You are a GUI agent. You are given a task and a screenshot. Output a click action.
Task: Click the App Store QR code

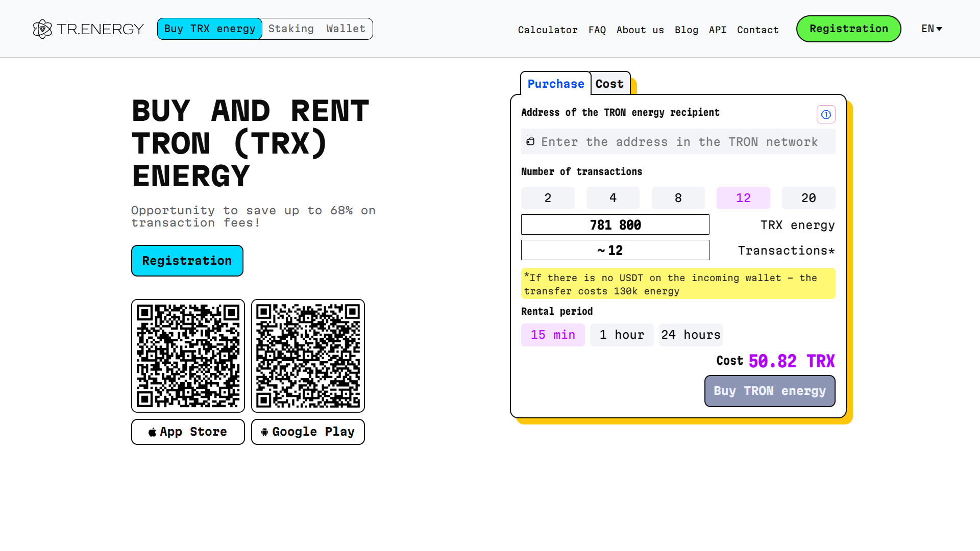point(188,356)
